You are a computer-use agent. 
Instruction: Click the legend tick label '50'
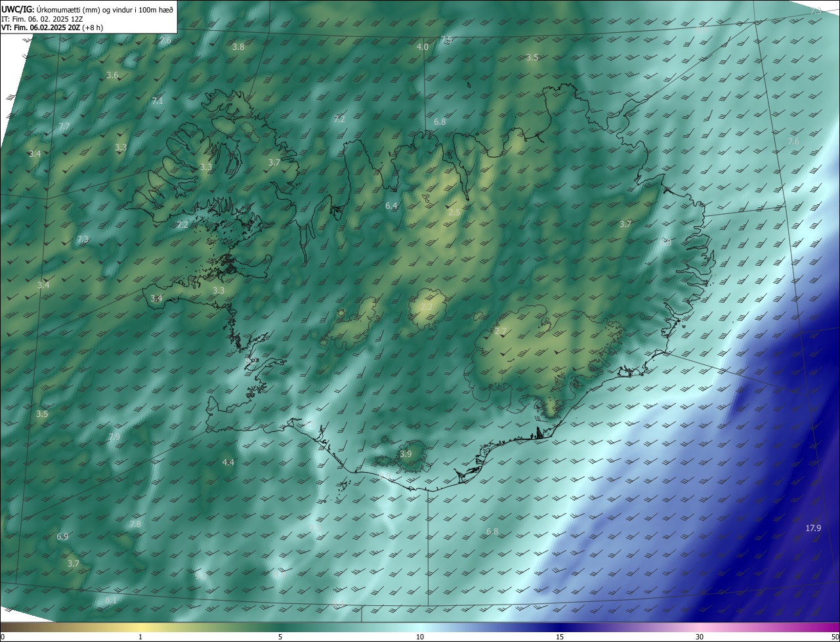coord(835,637)
